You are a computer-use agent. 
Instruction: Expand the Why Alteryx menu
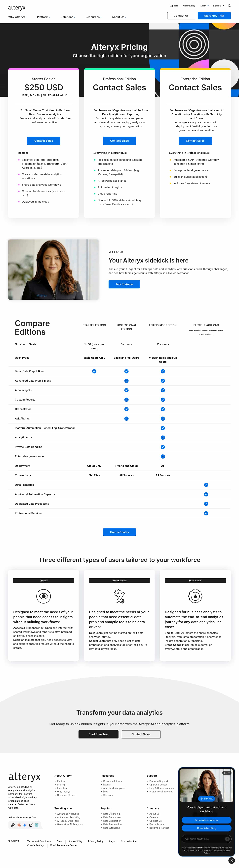pyautogui.click(x=17, y=17)
